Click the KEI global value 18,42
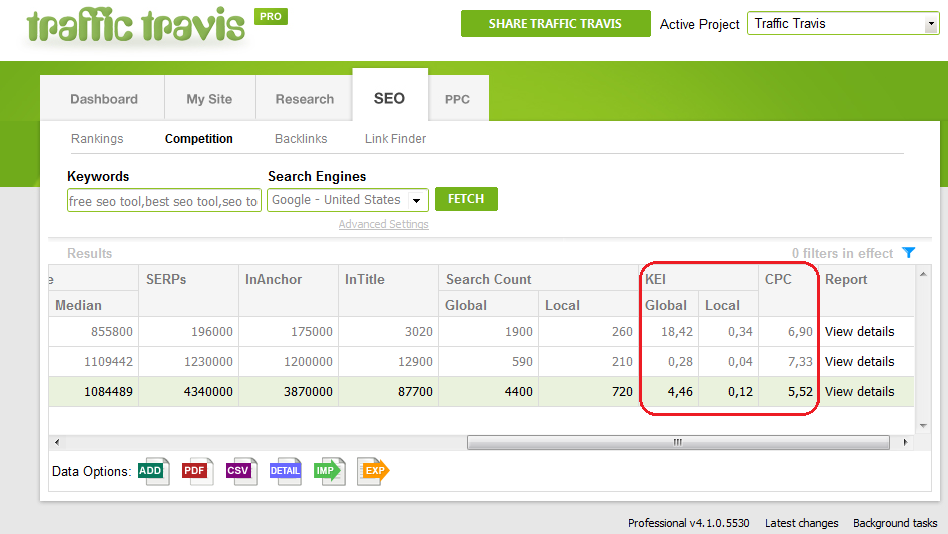 677,331
